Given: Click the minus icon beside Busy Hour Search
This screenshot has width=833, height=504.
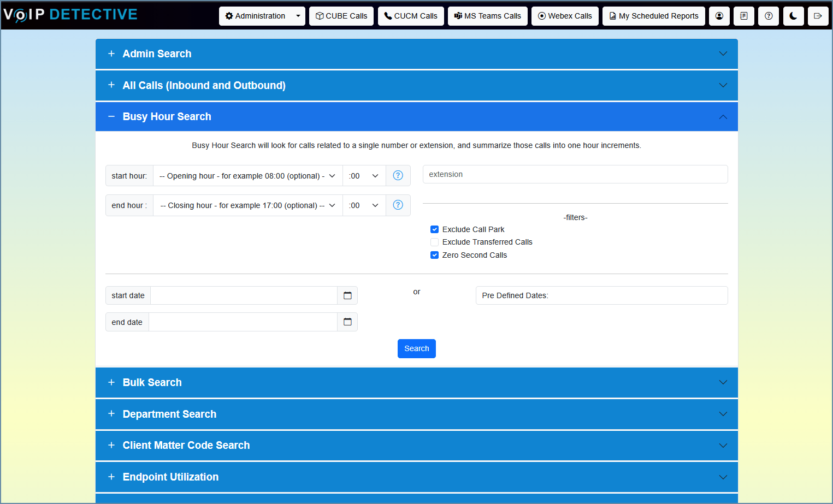Looking at the screenshot, I should coord(111,116).
